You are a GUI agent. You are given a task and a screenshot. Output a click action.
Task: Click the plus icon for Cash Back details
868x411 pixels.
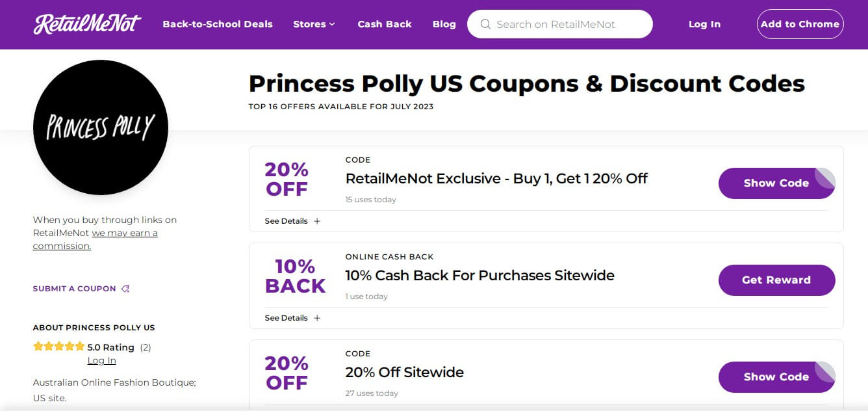click(317, 318)
